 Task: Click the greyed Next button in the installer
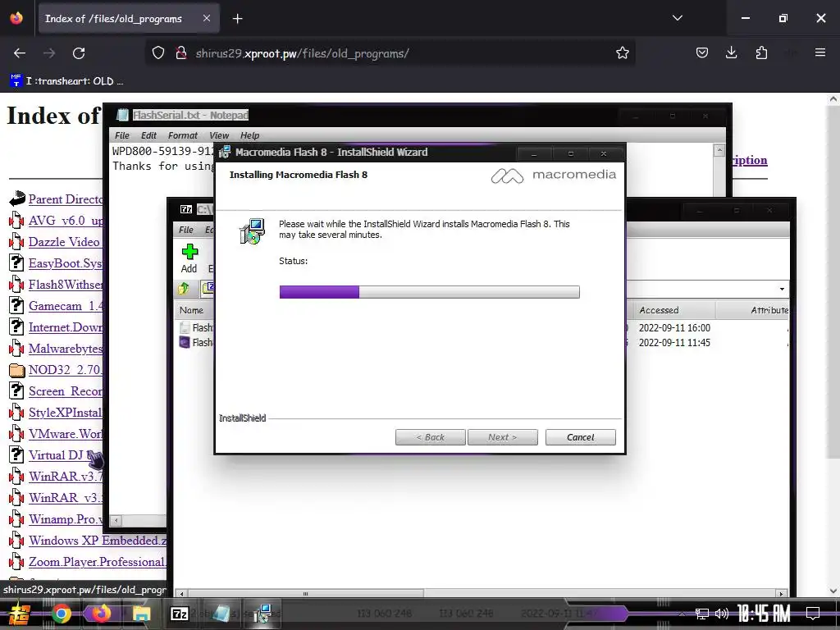tap(502, 437)
